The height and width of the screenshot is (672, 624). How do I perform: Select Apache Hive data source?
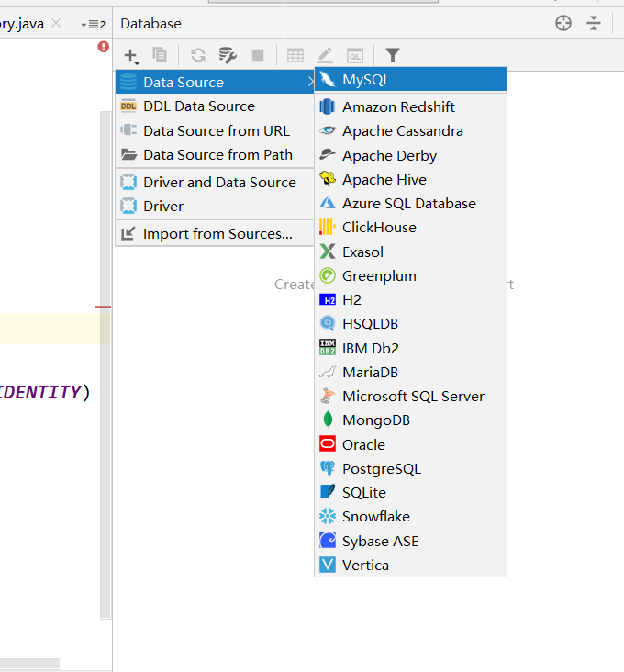pos(411,179)
